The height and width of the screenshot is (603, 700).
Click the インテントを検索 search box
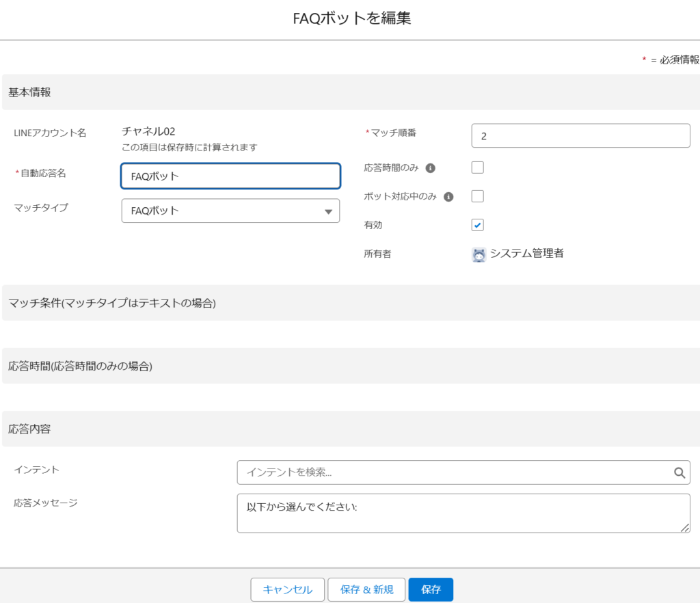tap(455, 472)
